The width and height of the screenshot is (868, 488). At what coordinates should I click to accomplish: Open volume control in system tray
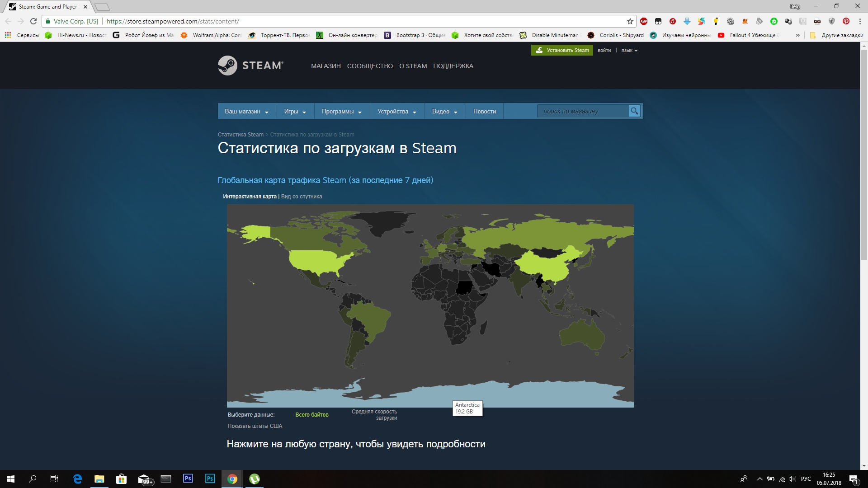pyautogui.click(x=792, y=479)
